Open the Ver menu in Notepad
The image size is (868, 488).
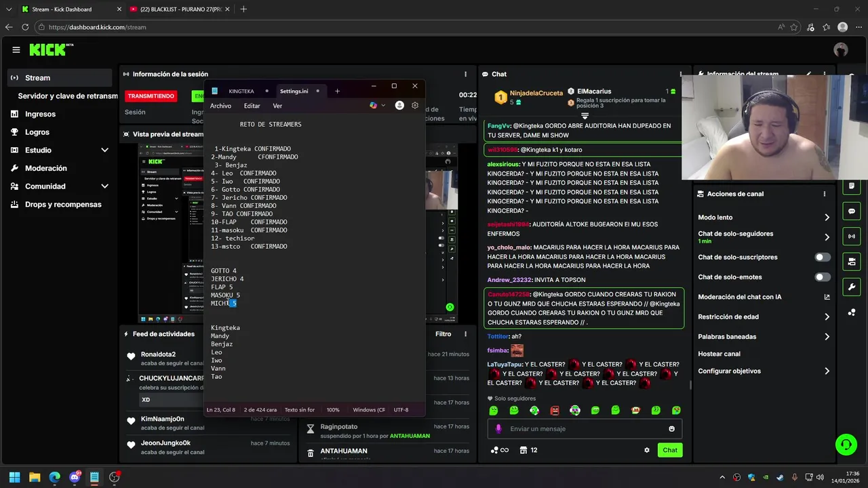(x=277, y=106)
